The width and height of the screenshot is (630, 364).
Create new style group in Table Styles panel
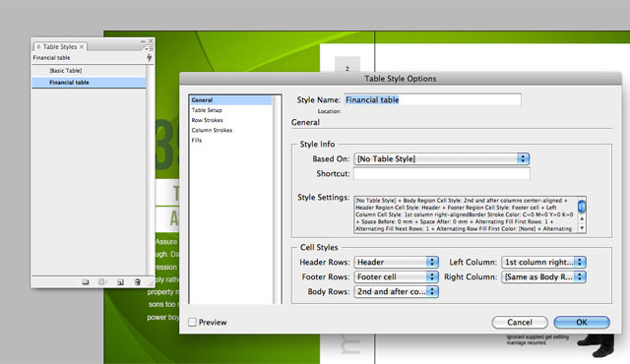point(86,281)
